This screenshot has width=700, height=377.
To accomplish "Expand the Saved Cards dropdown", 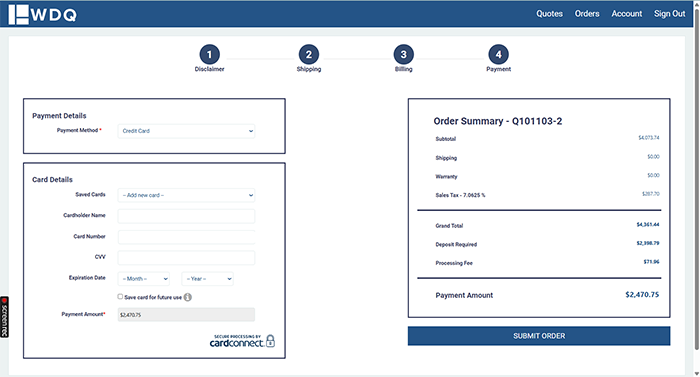I will [186, 195].
